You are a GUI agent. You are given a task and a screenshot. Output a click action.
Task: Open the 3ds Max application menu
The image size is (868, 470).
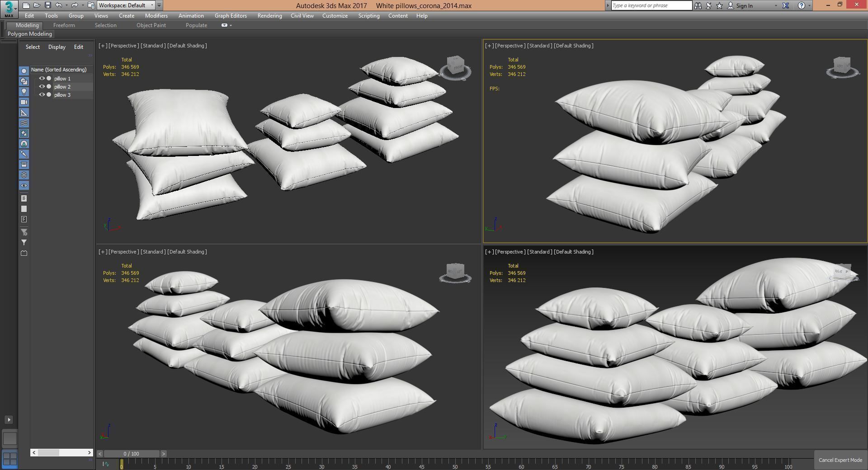[9, 9]
